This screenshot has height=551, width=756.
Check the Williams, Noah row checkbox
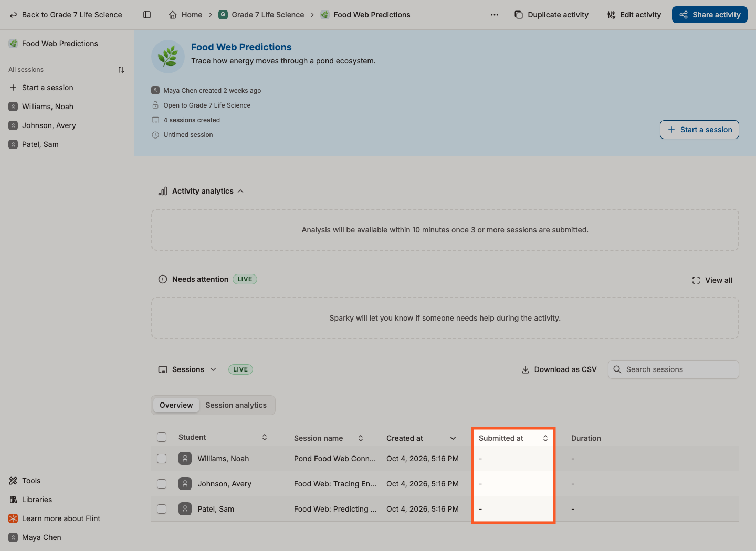click(162, 459)
